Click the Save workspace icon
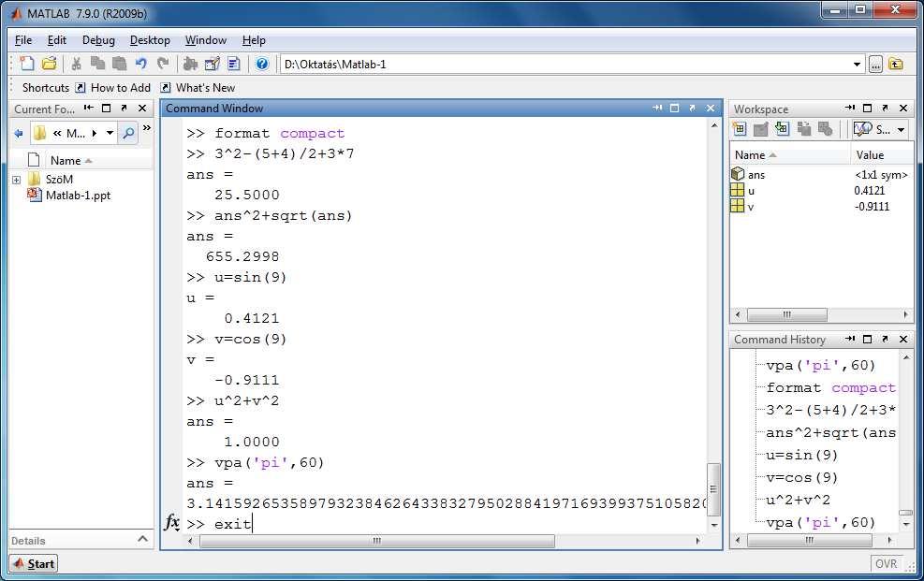 click(804, 129)
